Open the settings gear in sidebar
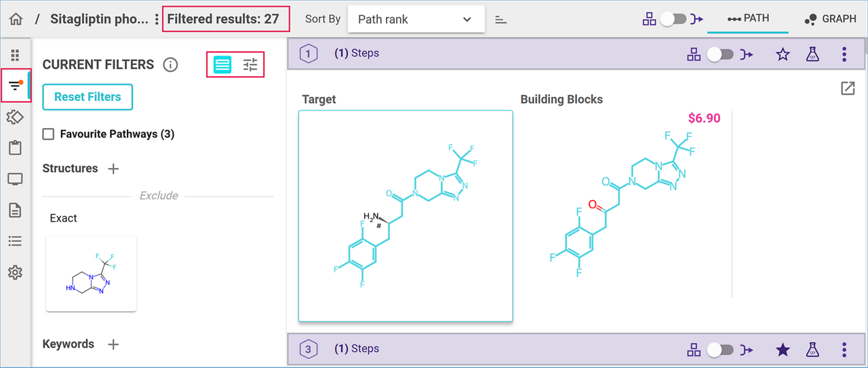The width and height of the screenshot is (868, 368). [x=15, y=272]
